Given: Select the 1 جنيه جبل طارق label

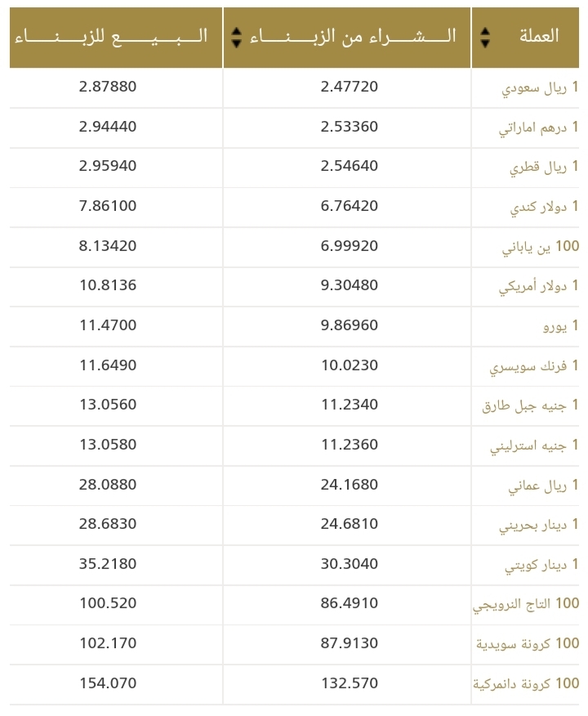Looking at the screenshot, I should 530,405.
